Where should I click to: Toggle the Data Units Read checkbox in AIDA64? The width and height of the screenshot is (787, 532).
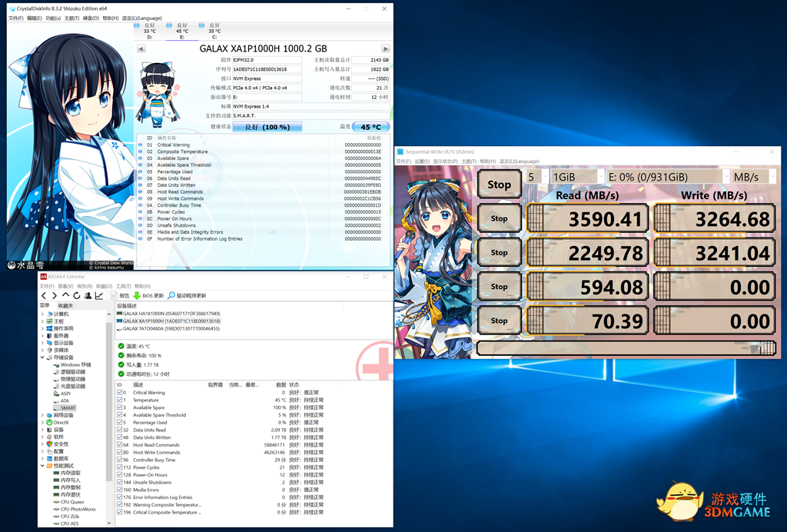(120, 430)
